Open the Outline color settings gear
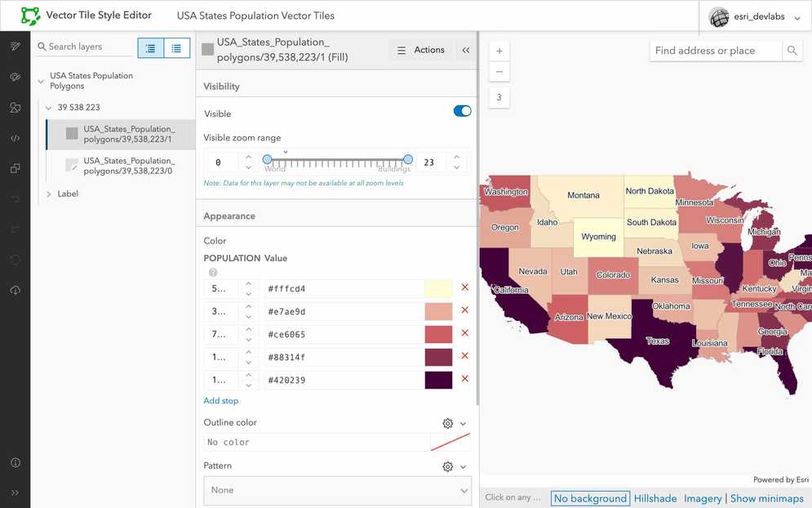 click(x=447, y=423)
